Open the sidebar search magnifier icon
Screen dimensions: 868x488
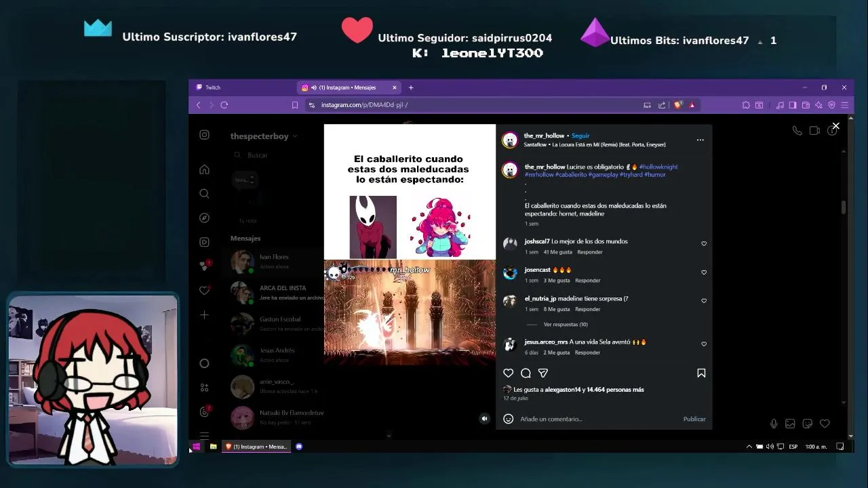click(x=204, y=194)
